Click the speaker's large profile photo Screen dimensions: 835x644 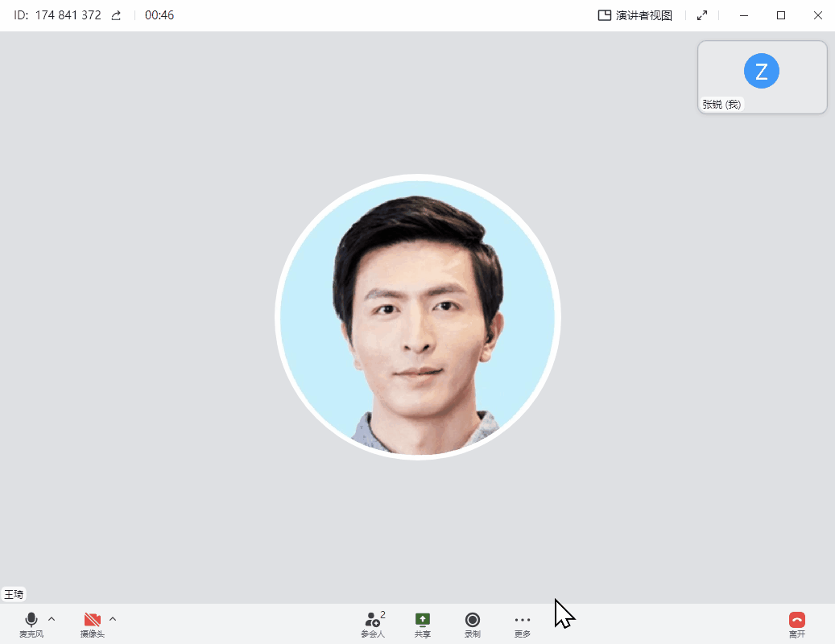[418, 317]
